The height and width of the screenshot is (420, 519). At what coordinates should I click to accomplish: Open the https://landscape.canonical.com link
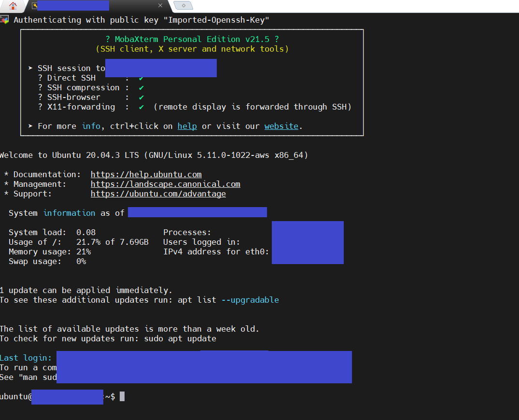166,184
